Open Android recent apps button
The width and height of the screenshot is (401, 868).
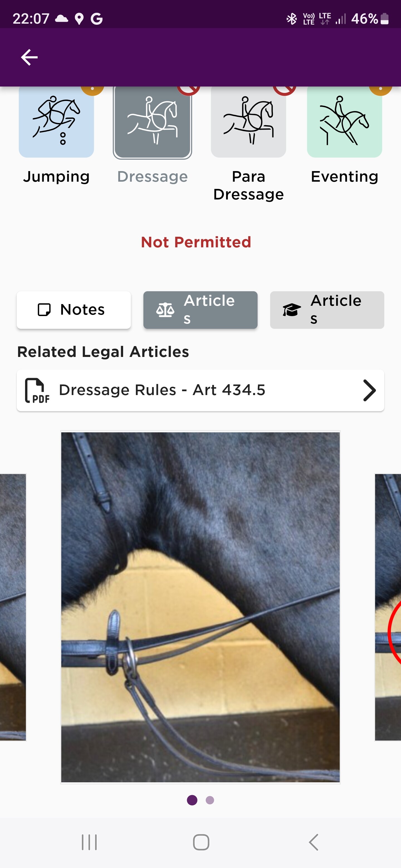coord(89,842)
